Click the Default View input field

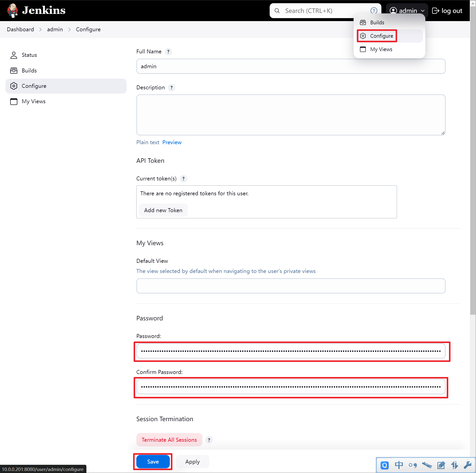tap(291, 286)
